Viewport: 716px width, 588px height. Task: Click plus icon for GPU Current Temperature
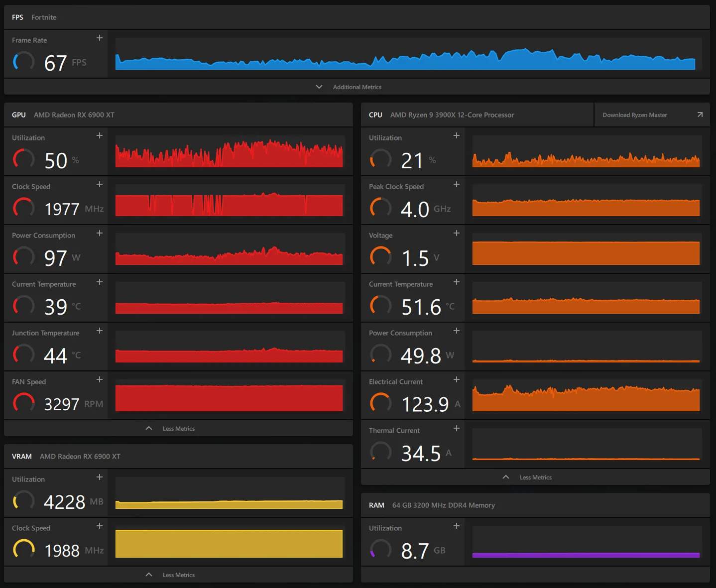click(100, 282)
